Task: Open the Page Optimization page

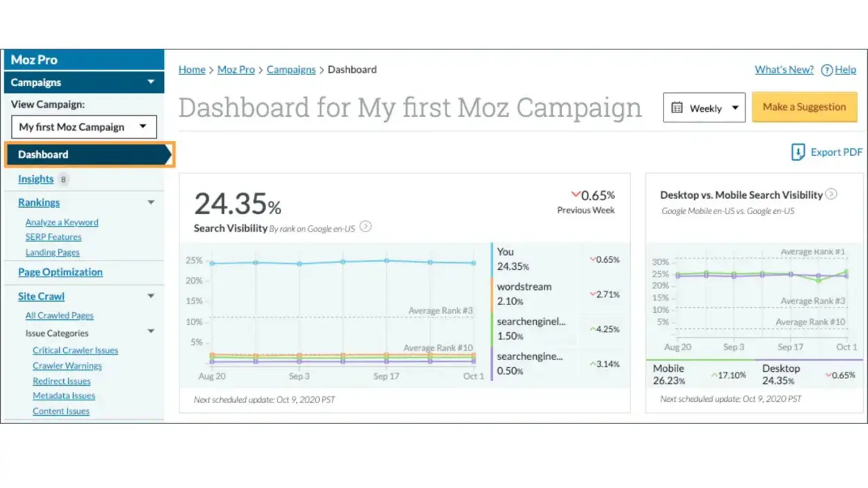Action: (60, 272)
